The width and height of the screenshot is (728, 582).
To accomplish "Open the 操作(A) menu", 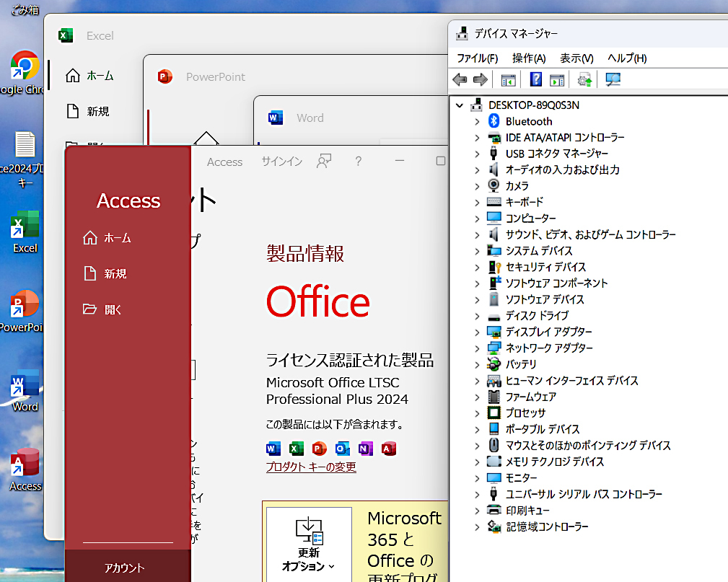I will [529, 58].
